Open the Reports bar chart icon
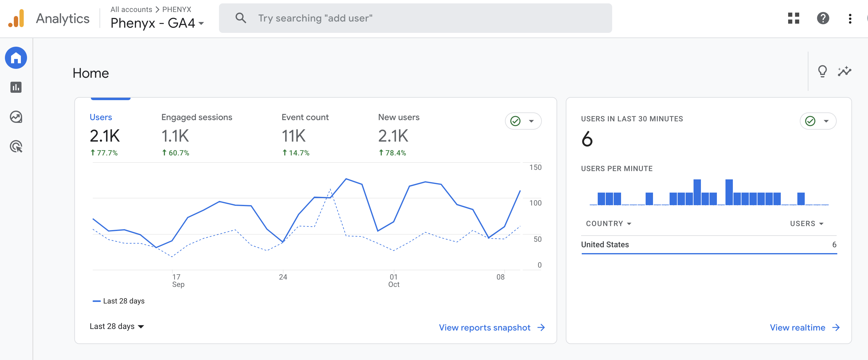Image resolution: width=868 pixels, height=360 pixels. coord(16,87)
